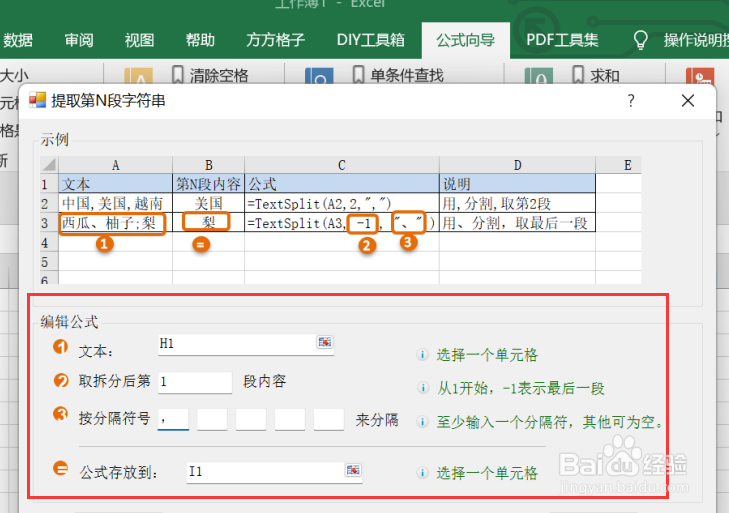Viewport: 729px width, 513px height.
Task: Click example cell 用、分割，取最后一段
Action: click(517, 223)
